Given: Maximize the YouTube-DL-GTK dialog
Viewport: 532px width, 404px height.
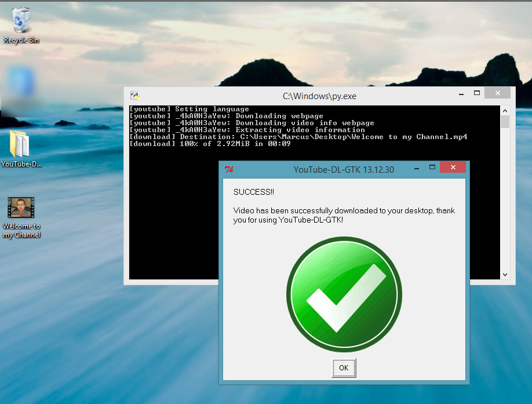Looking at the screenshot, I should pyautogui.click(x=432, y=168).
